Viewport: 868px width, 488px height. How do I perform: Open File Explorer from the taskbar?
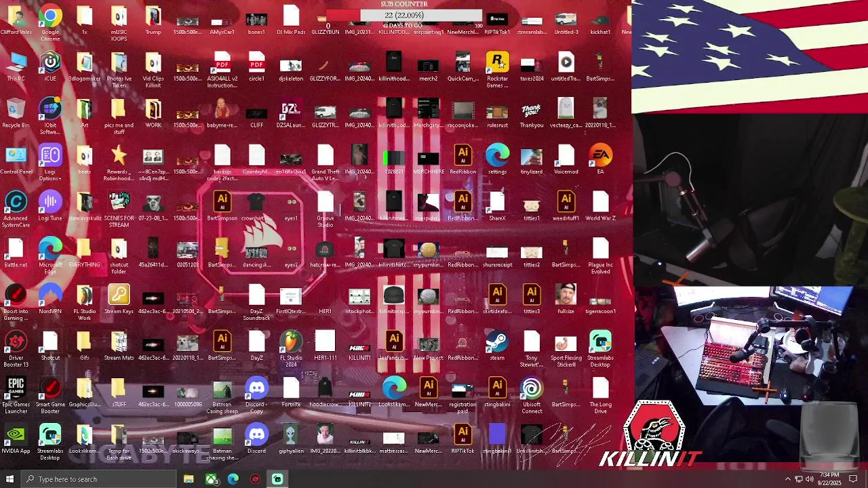coord(189,479)
